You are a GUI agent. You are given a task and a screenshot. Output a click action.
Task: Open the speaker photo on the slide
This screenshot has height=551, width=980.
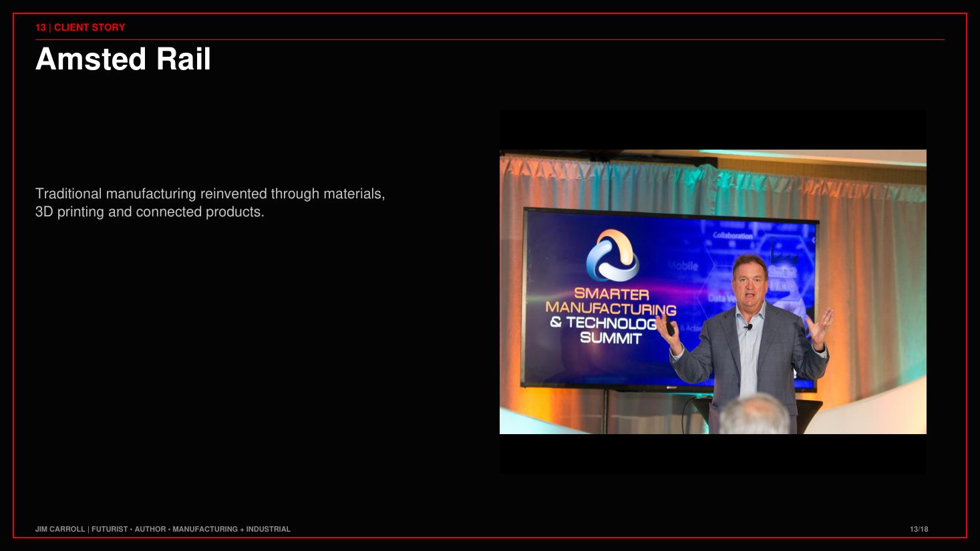(x=713, y=292)
